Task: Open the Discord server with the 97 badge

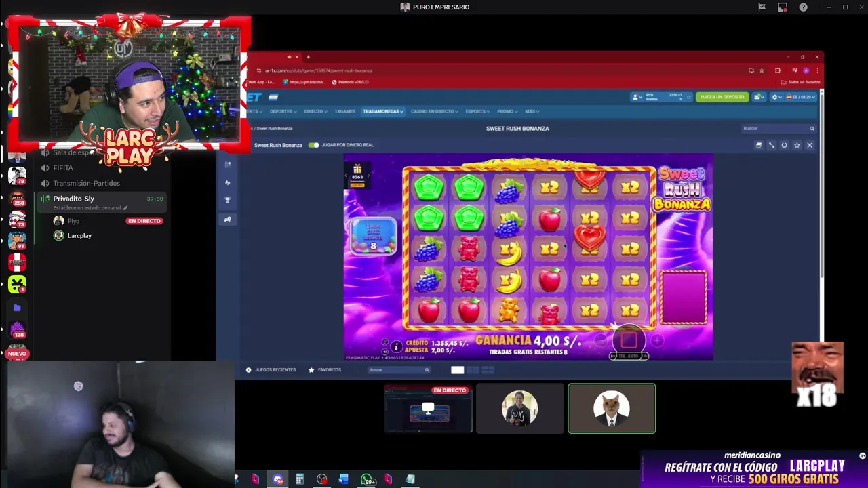Action: 17,240
